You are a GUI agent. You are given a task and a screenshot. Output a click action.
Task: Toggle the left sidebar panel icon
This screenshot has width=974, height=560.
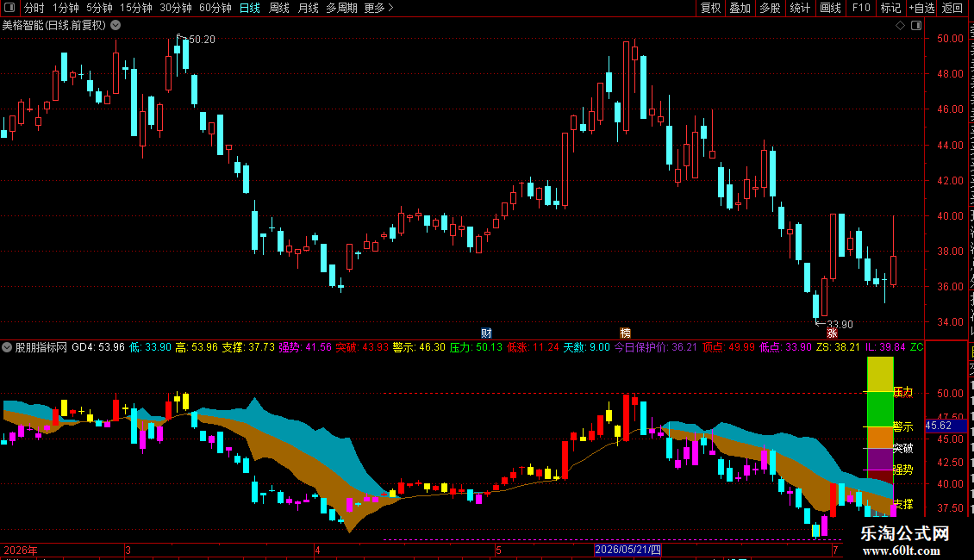[x=9, y=8]
